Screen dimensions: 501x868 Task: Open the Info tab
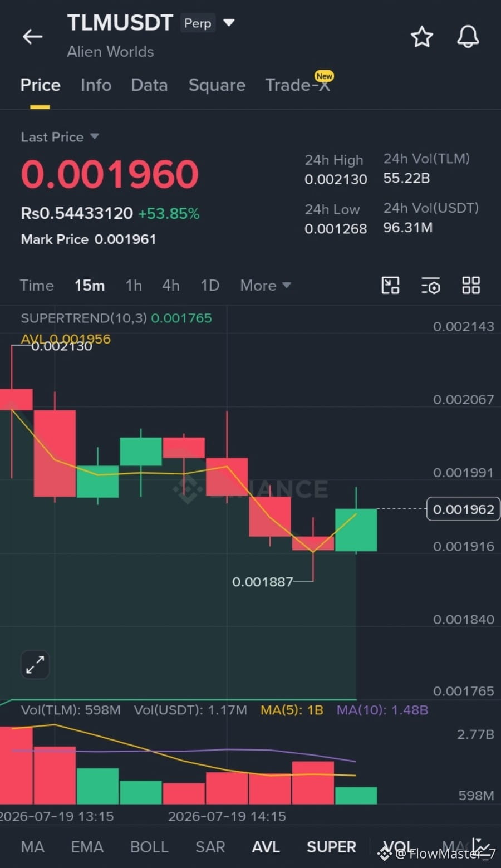tap(96, 85)
